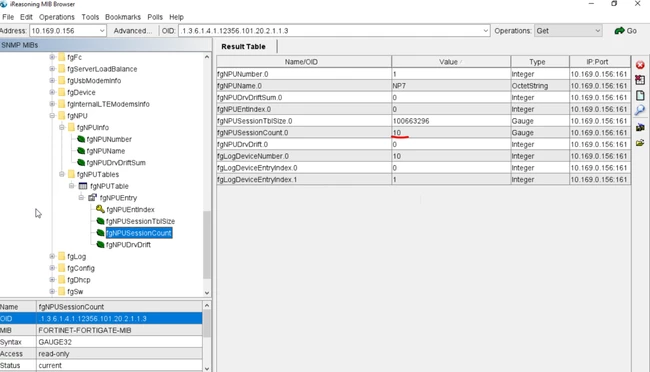Image resolution: width=650 pixels, height=372 pixels.
Task: Select the Result Table tab
Action: point(243,46)
